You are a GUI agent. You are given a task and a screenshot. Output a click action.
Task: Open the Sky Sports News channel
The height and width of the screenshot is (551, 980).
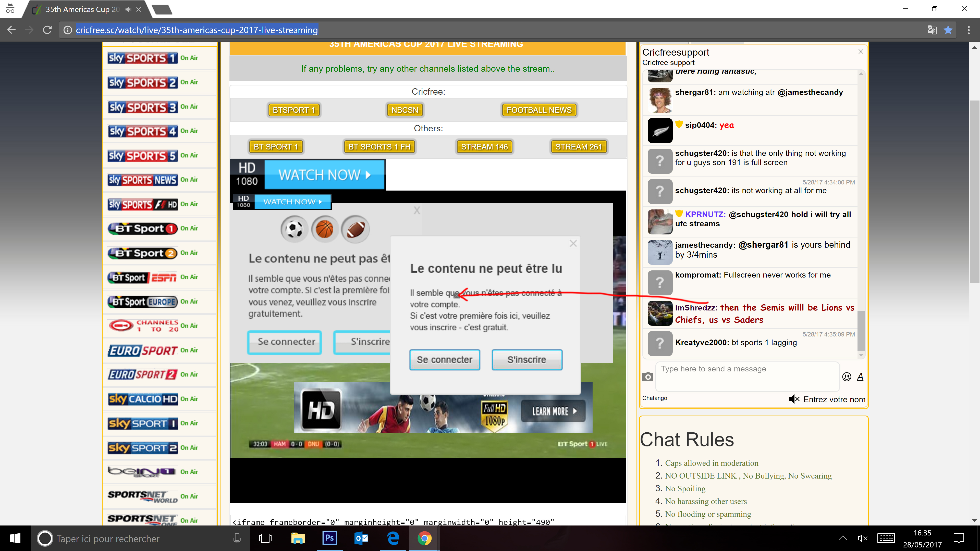143,180
